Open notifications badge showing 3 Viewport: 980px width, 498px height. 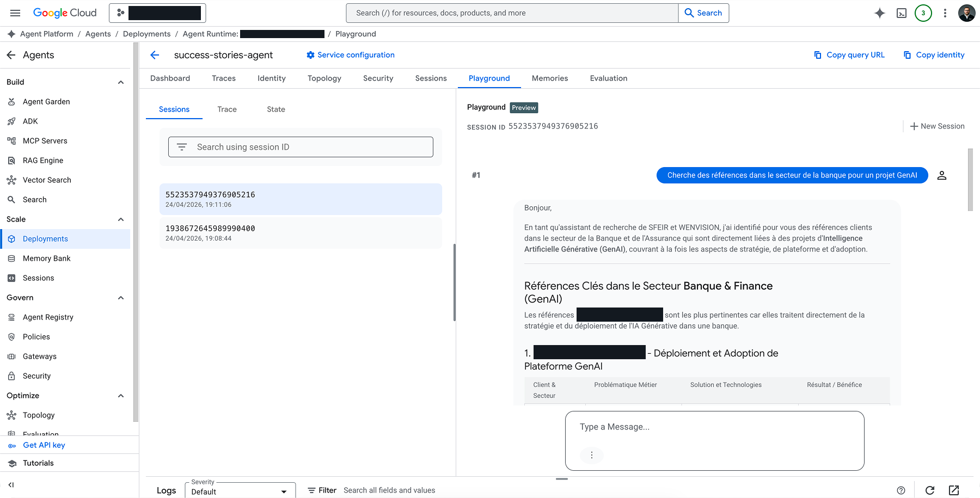pyautogui.click(x=923, y=13)
